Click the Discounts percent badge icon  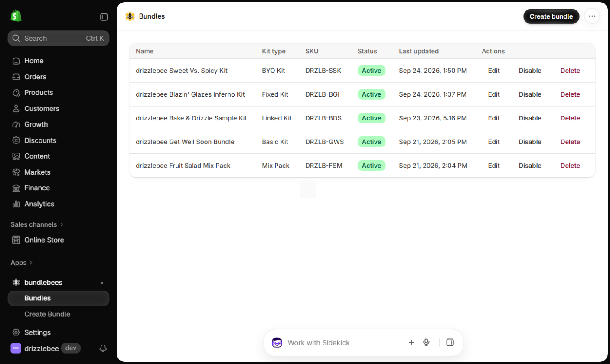tap(16, 140)
